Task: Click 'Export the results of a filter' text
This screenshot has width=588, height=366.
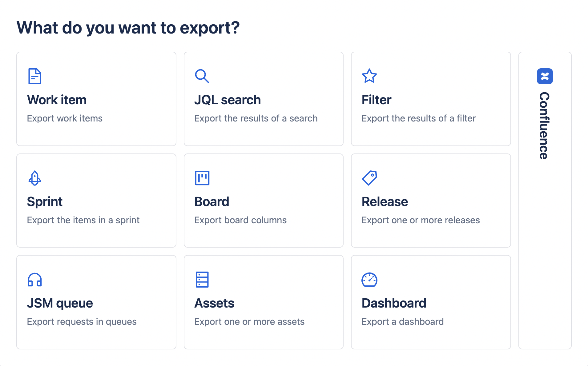Action: point(418,118)
